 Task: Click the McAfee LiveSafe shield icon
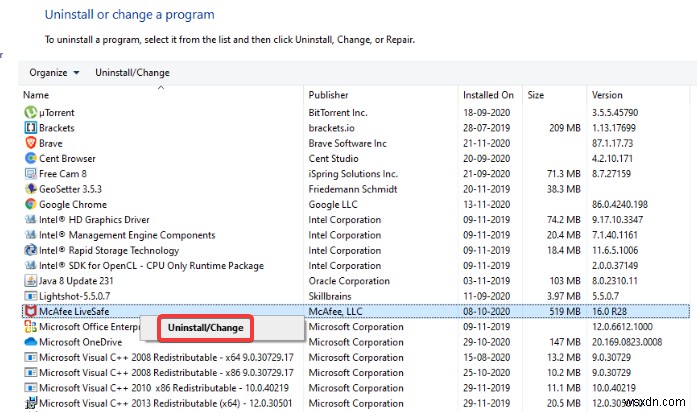point(30,311)
